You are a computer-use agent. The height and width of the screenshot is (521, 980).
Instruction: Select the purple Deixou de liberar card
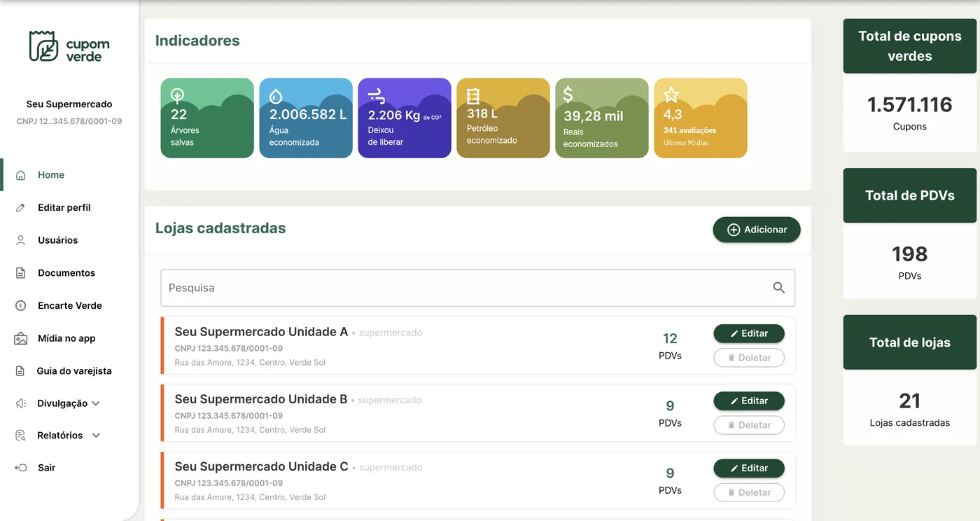[405, 118]
